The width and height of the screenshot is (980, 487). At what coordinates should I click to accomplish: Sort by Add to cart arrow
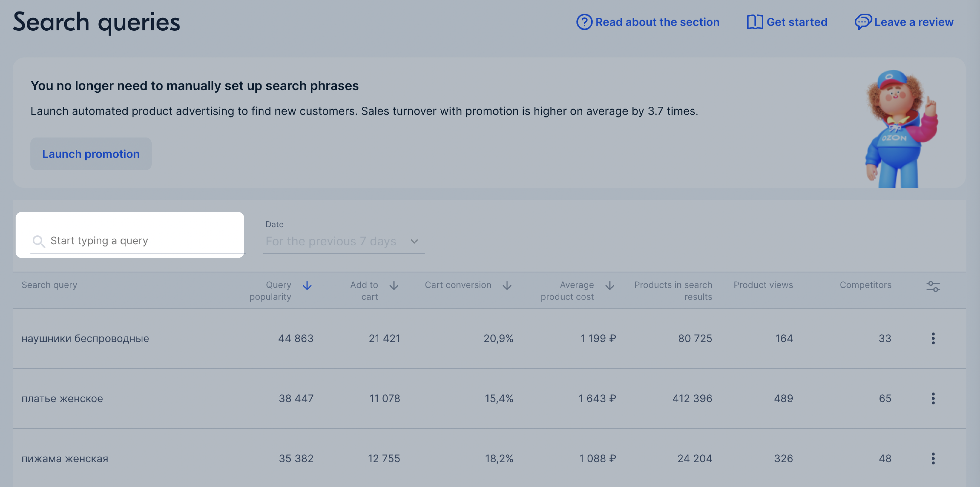point(394,286)
